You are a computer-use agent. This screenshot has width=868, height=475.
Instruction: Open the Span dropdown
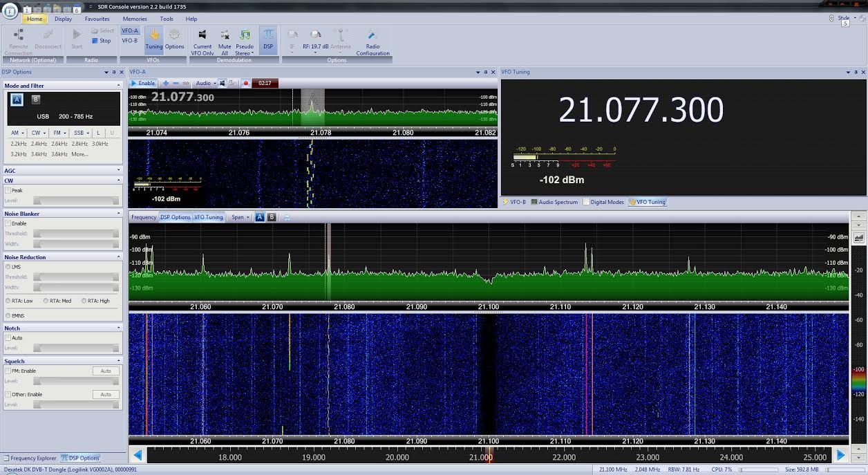(240, 217)
